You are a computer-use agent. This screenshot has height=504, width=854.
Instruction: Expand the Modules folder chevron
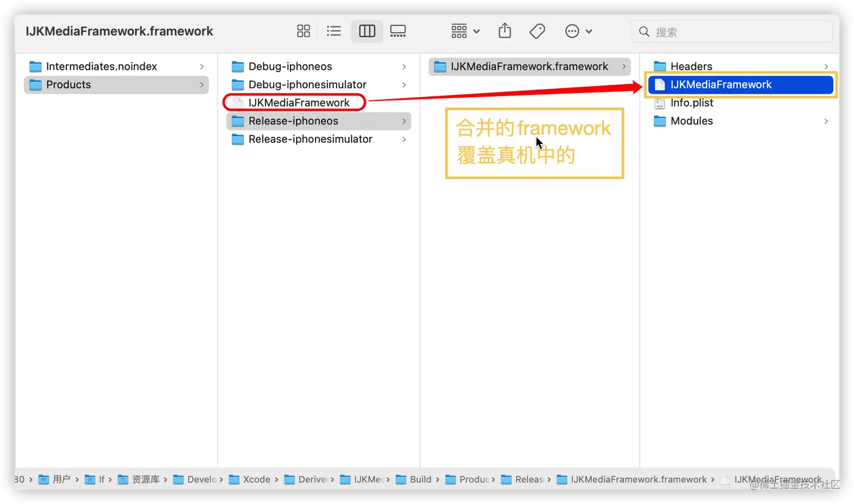pos(826,121)
